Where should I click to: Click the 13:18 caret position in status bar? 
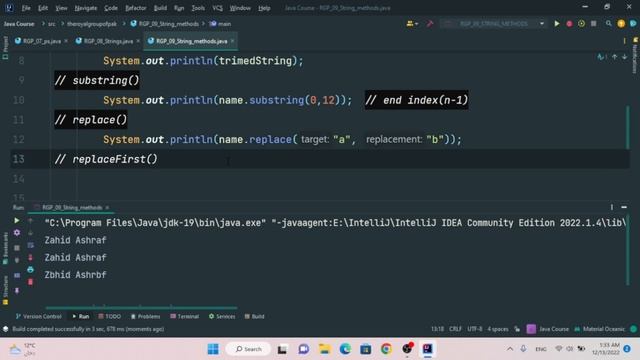click(x=438, y=329)
